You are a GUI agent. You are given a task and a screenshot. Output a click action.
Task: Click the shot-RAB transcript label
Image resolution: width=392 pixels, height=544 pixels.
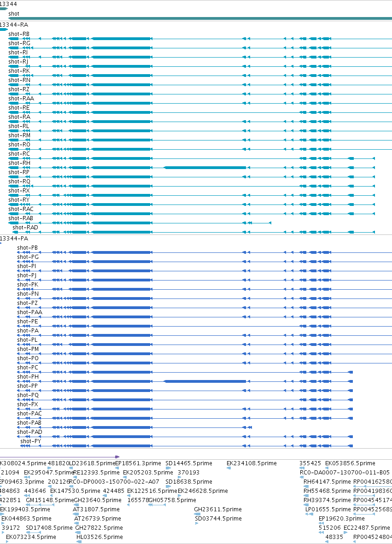21,218
